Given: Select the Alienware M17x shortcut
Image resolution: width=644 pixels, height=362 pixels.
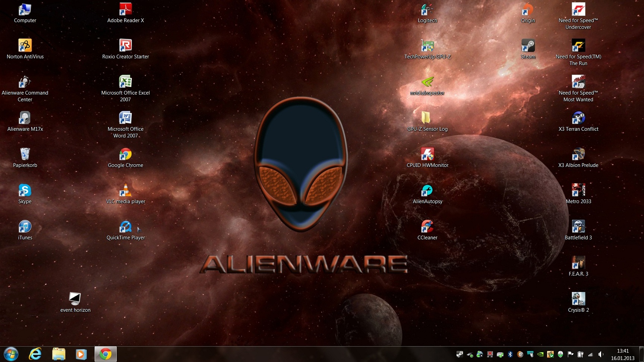Looking at the screenshot, I should tap(25, 121).
